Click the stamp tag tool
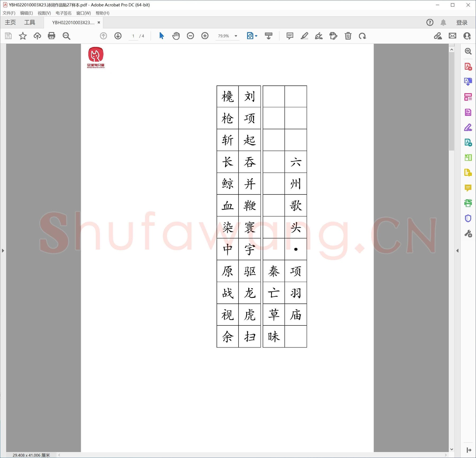This screenshot has height=458, width=476. [x=333, y=36]
